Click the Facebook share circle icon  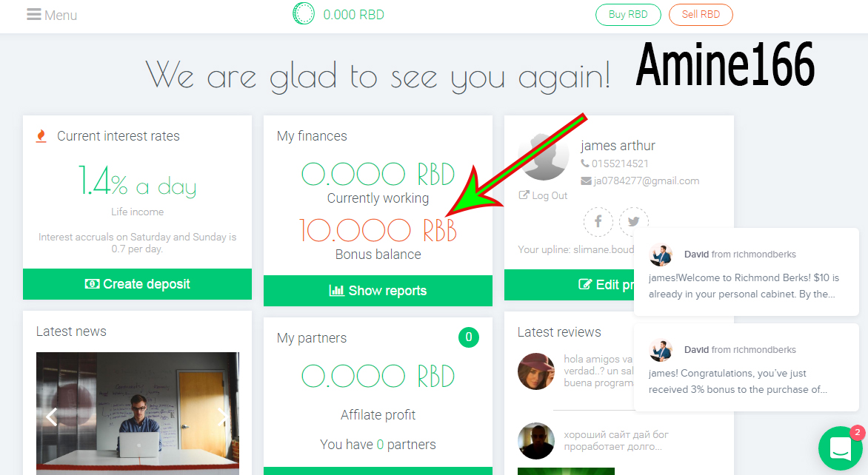[x=598, y=222]
